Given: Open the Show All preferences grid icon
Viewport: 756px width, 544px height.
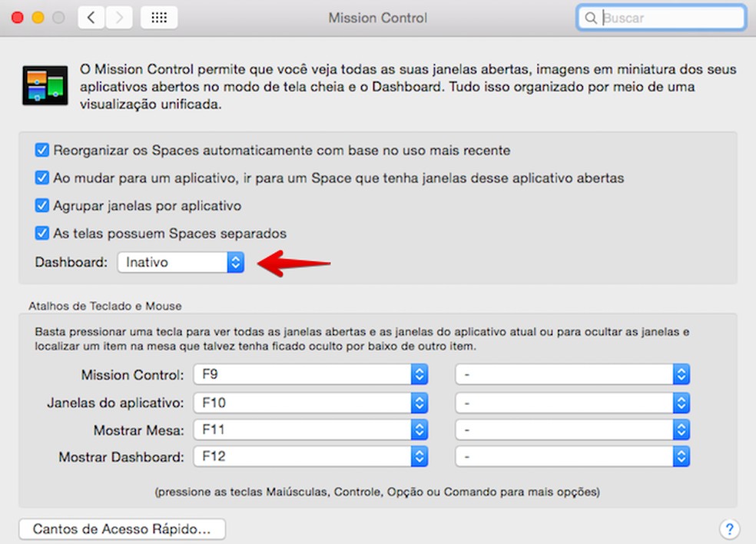Looking at the screenshot, I should [x=159, y=17].
